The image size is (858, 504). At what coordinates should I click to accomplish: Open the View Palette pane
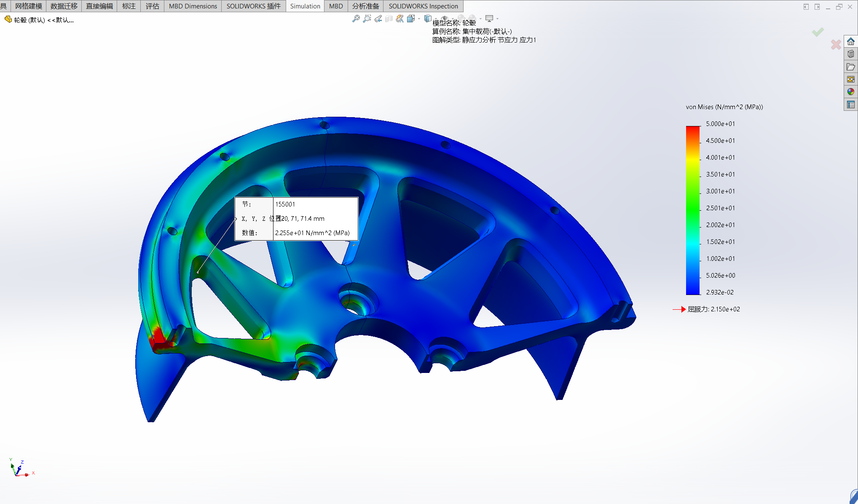pos(851,79)
